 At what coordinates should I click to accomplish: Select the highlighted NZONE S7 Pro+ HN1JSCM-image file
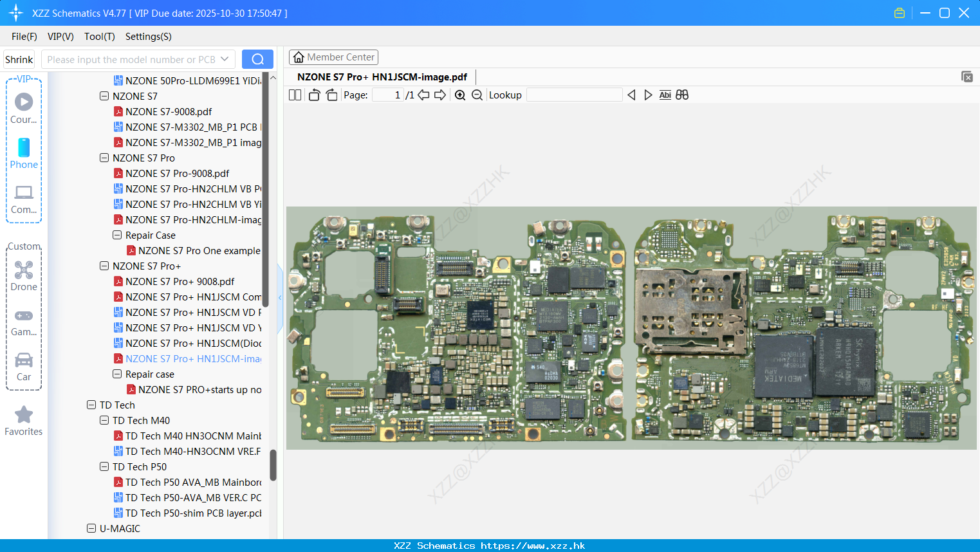(x=188, y=359)
